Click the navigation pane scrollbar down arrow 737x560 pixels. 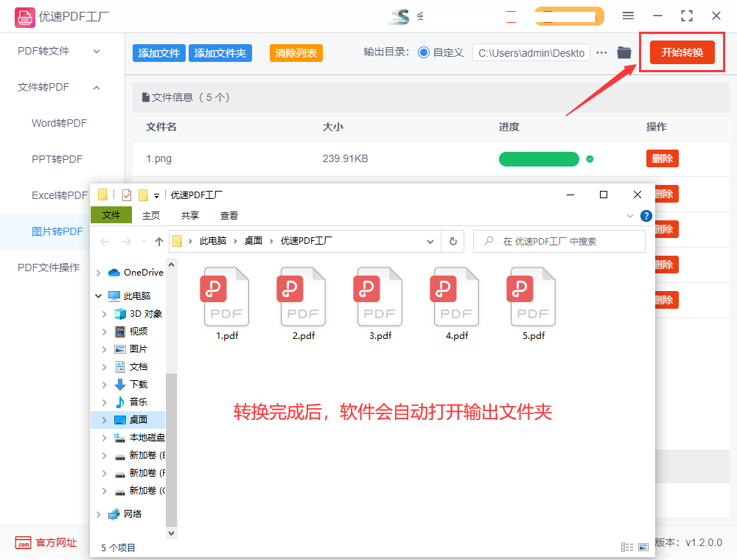[x=171, y=533]
